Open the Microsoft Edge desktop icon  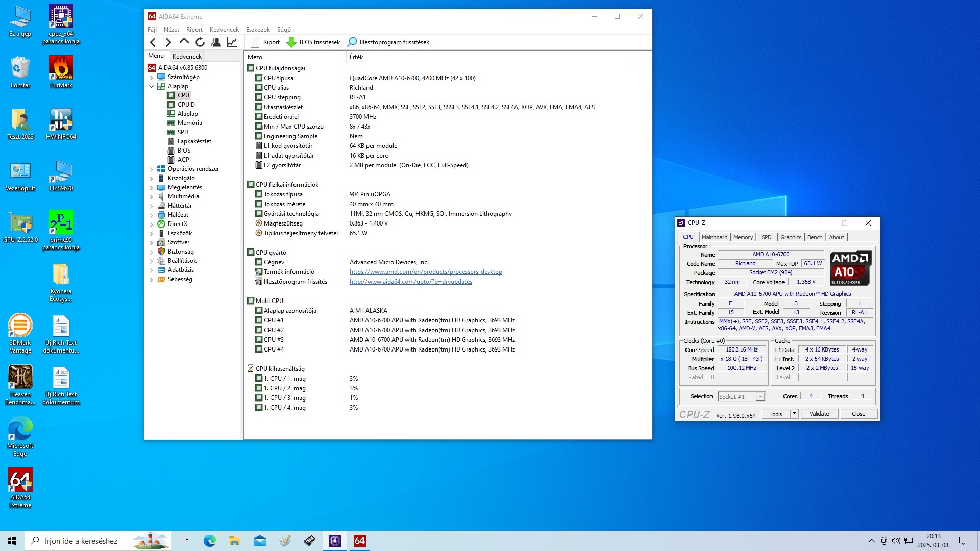[20, 436]
